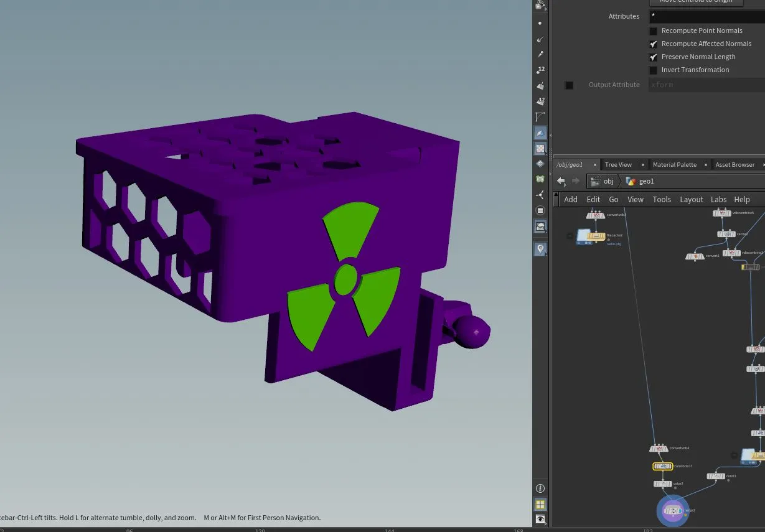This screenshot has height=532, width=765.
Task: Click the back navigation arrow in the network editor
Action: pos(560,180)
